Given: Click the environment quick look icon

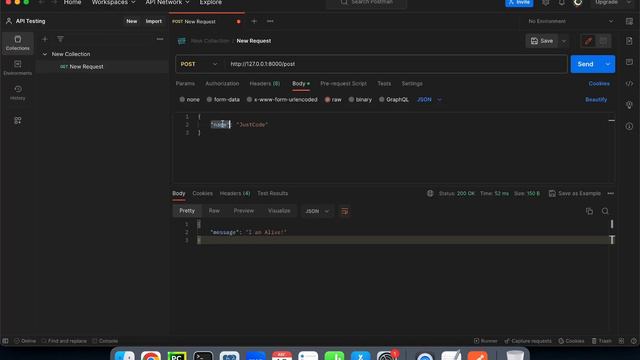Looking at the screenshot, I should [629, 21].
